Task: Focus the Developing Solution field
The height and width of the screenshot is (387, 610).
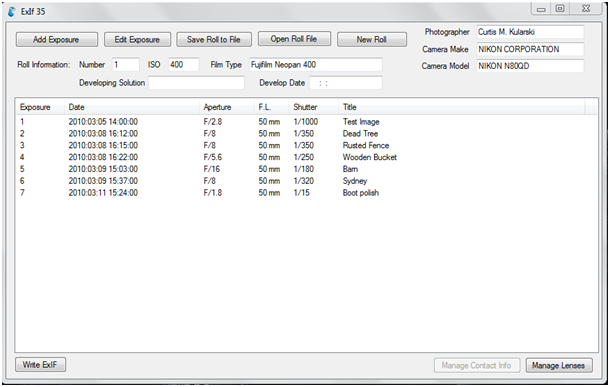Action: click(196, 83)
